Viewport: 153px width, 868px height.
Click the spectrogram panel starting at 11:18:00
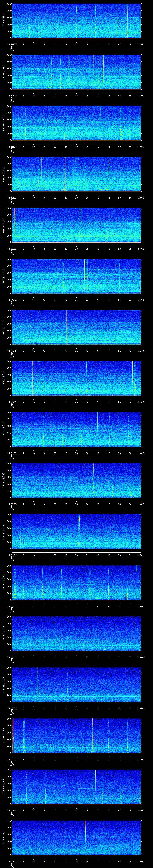click(77, 123)
